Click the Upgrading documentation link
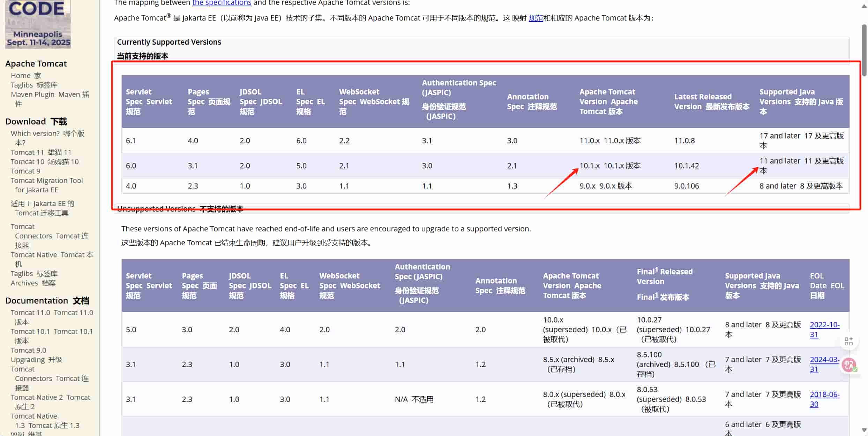 coord(28,360)
